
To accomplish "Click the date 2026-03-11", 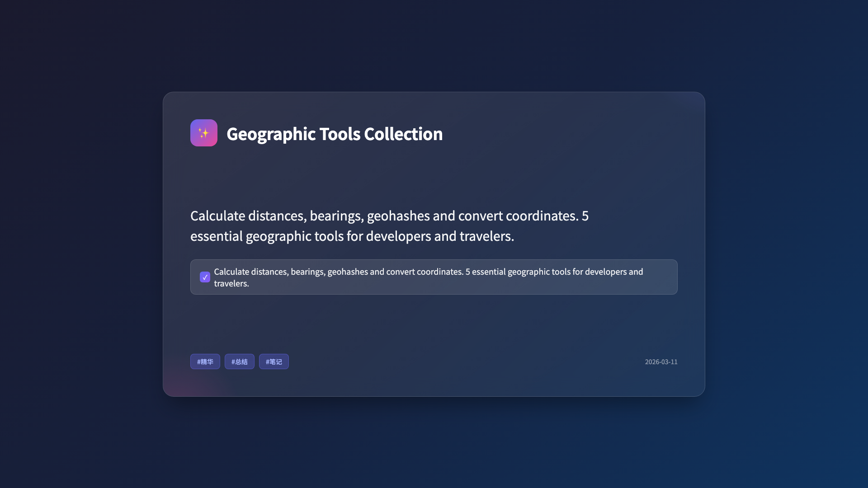I will click(x=661, y=362).
